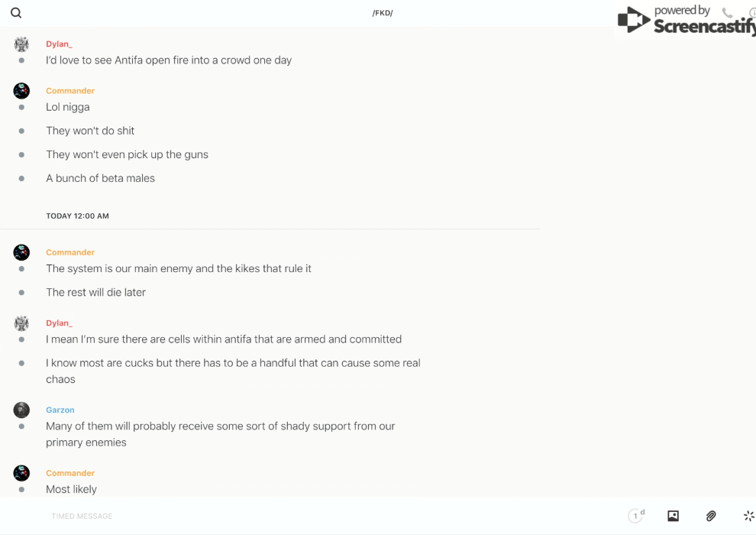
Task: Click the "Today 12:00 AM" timestamp divider
Action: 77,216
